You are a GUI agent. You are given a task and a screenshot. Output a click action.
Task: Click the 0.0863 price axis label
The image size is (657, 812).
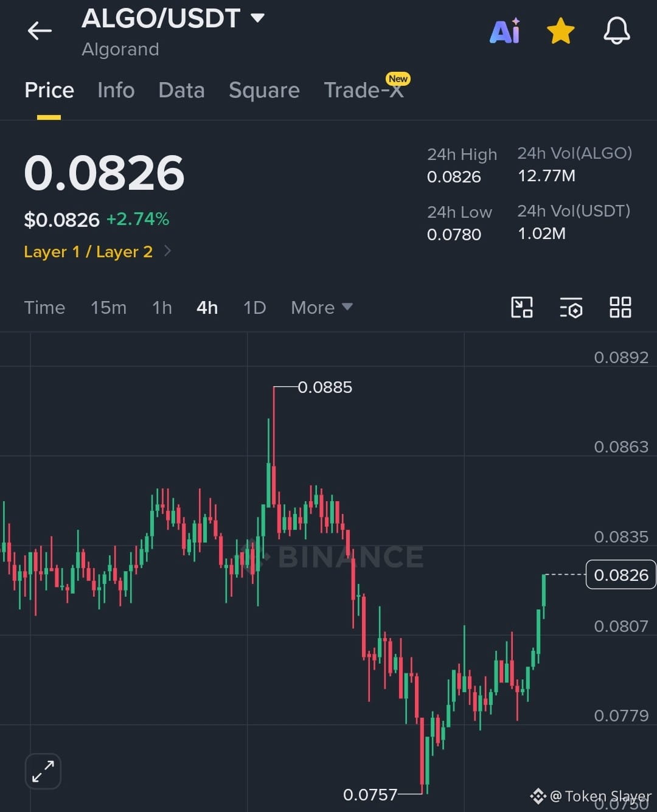click(x=621, y=447)
